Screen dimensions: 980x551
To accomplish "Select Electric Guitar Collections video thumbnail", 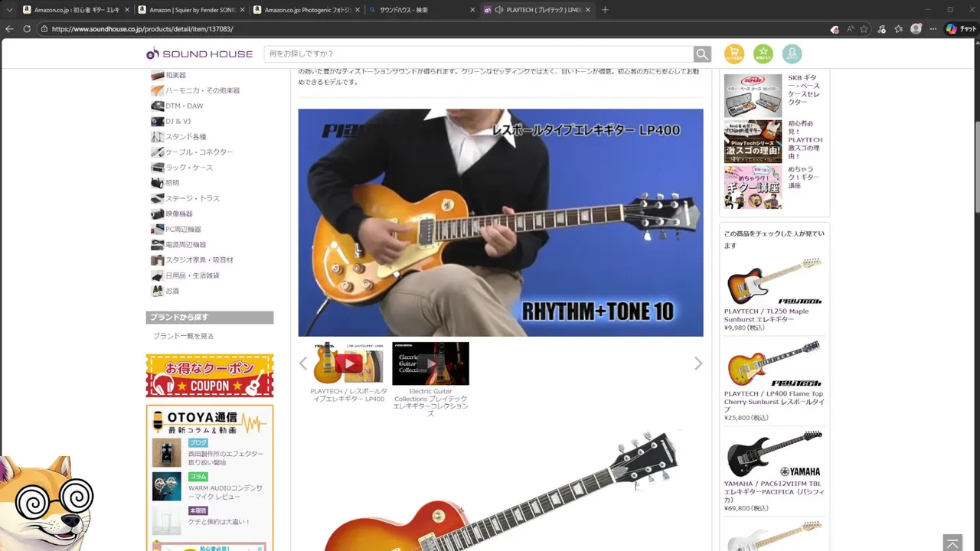I will click(430, 364).
